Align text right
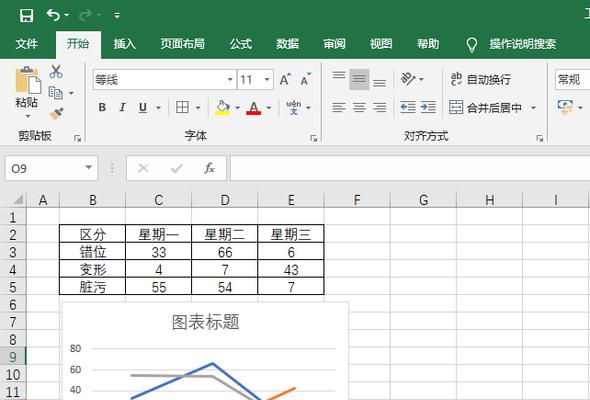 point(379,108)
